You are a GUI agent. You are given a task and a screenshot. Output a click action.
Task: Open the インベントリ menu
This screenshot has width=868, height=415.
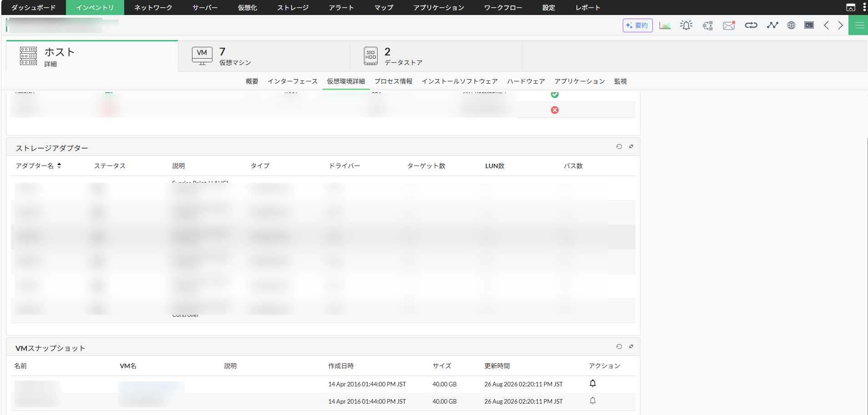[95, 8]
